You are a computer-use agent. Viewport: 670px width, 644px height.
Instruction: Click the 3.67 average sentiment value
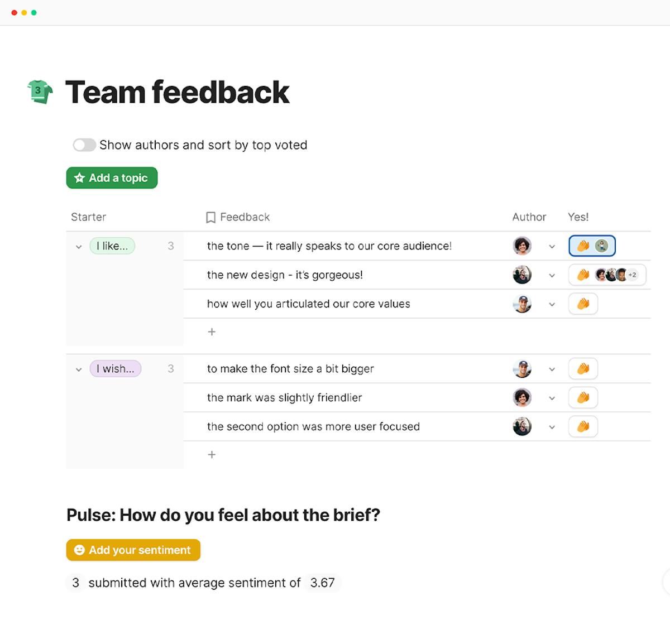pyautogui.click(x=323, y=583)
